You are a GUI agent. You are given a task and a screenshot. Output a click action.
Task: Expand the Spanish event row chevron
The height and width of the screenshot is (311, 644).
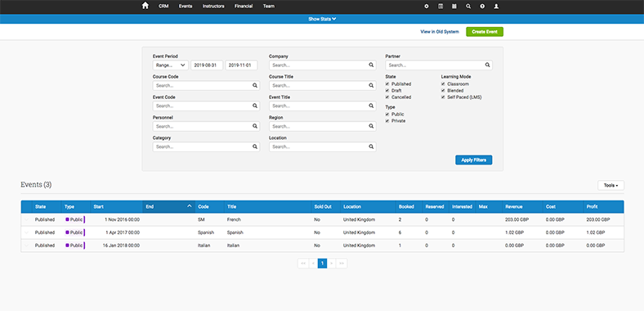pos(27,232)
